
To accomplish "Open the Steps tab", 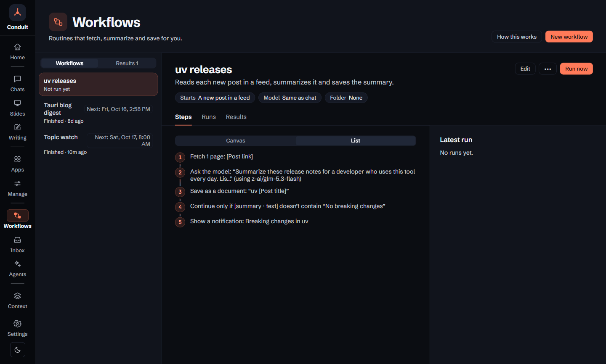I will click(x=183, y=117).
